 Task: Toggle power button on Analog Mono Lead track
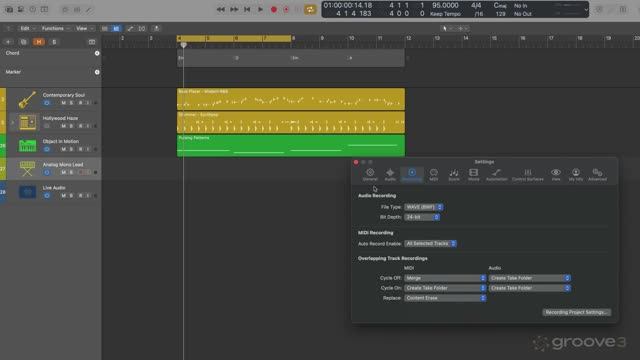[x=47, y=172]
